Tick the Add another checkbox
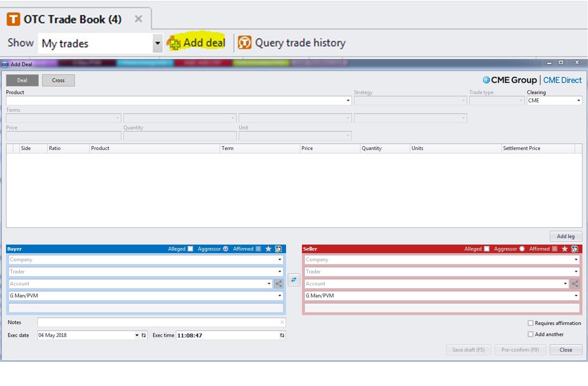588x386 pixels. tap(531, 334)
